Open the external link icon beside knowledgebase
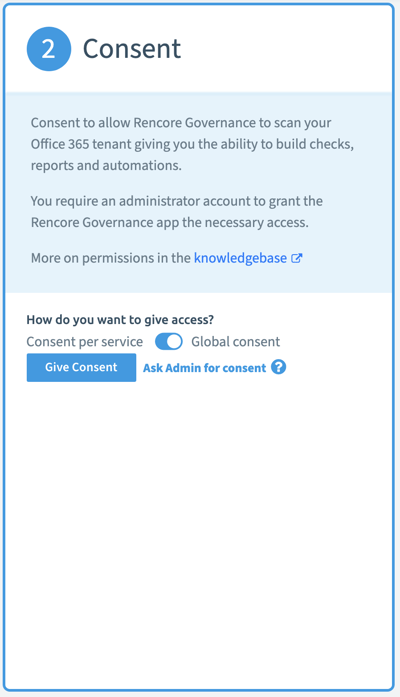Screen dimensions: 400x697 pyautogui.click(x=296, y=258)
